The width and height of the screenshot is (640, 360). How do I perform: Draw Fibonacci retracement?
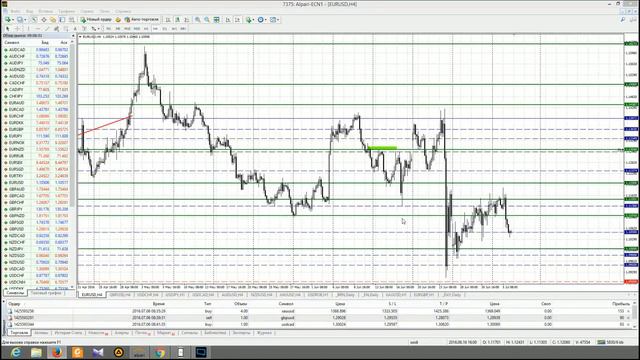tap(66, 29)
